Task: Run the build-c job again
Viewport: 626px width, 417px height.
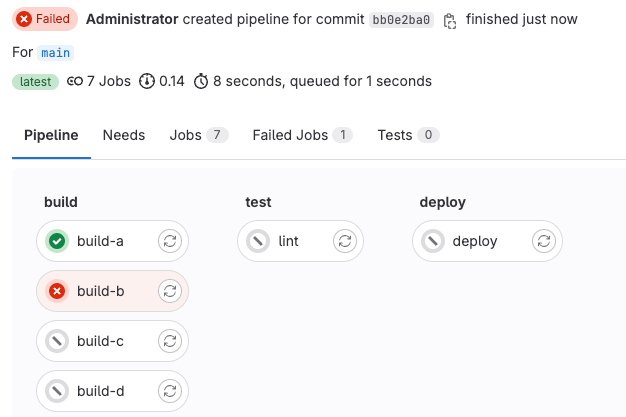Action: click(170, 341)
